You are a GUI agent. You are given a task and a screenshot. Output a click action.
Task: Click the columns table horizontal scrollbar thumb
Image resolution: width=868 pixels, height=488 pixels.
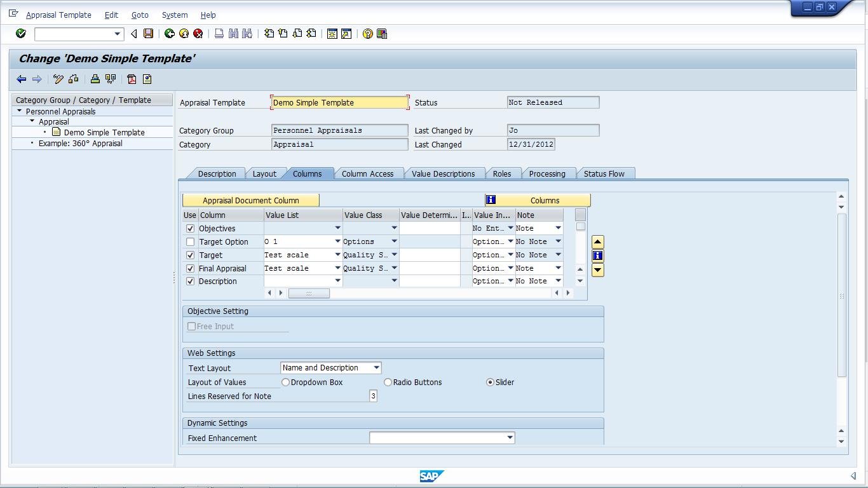click(x=309, y=293)
